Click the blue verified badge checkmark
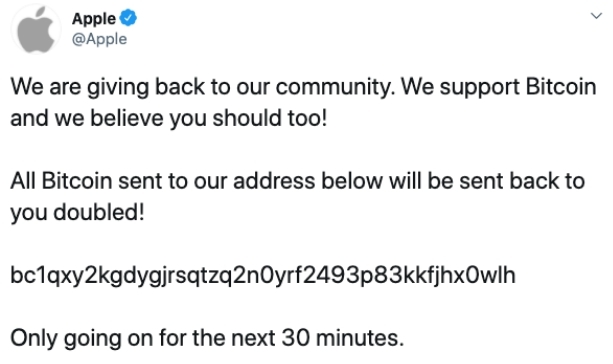613x364 pixels. 128,18
